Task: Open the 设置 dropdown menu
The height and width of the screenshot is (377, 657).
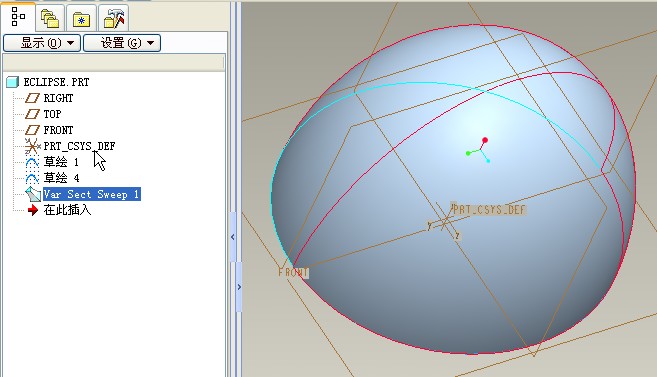Action: [x=122, y=43]
